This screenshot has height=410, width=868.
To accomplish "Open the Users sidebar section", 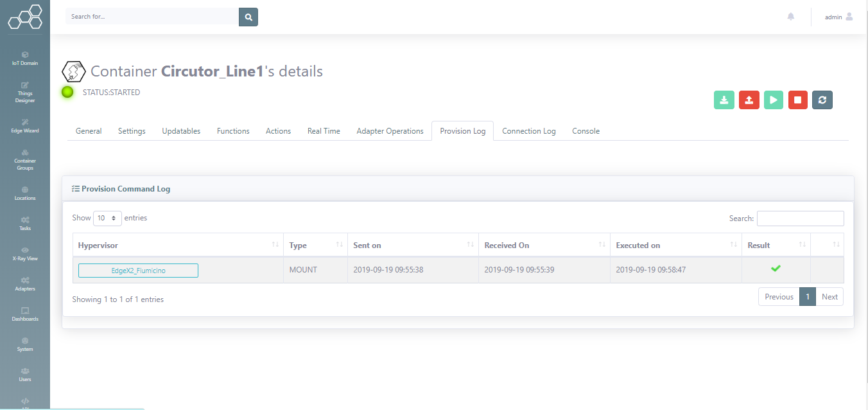I will [x=25, y=375].
